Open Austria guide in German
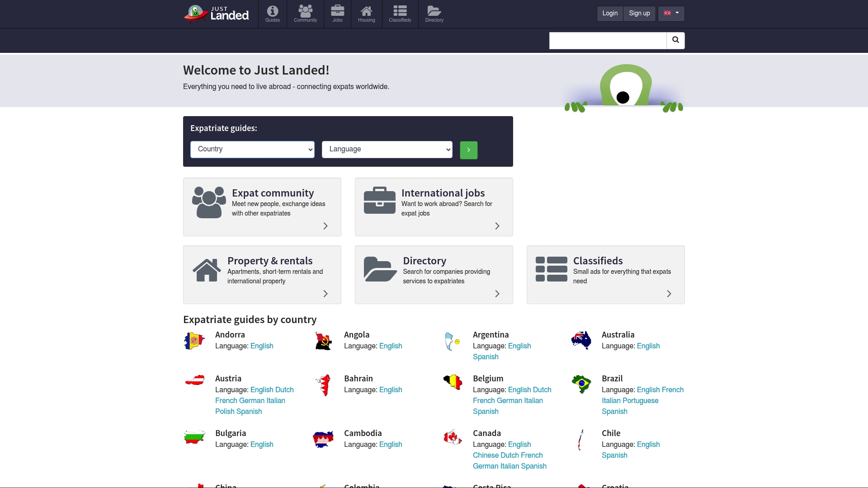This screenshot has height=488, width=868. [252, 401]
